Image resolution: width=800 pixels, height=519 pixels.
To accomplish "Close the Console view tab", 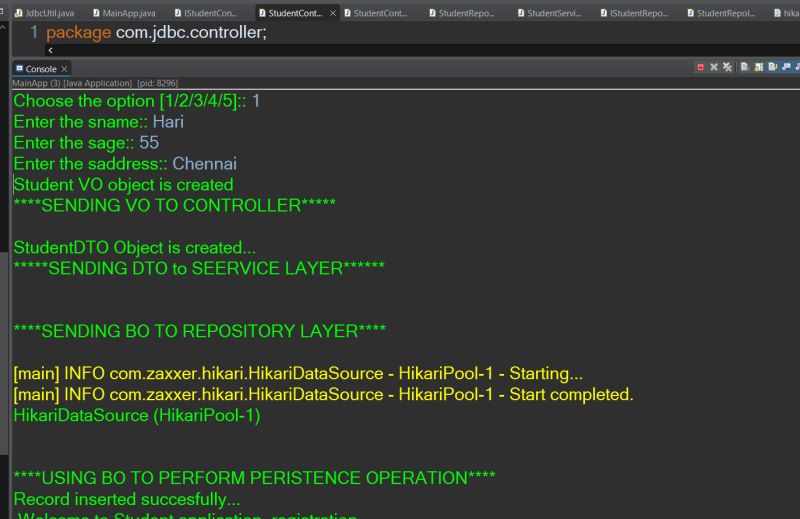I will coord(65,69).
